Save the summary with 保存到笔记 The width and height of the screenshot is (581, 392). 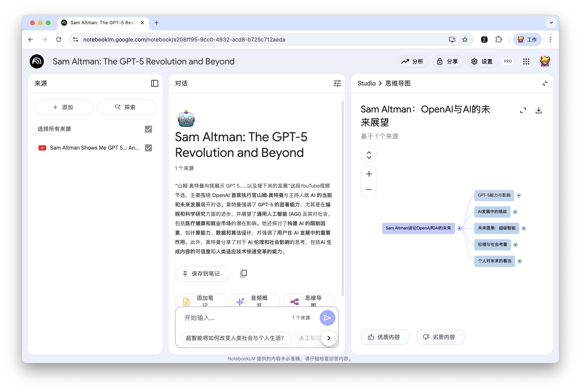coord(202,274)
